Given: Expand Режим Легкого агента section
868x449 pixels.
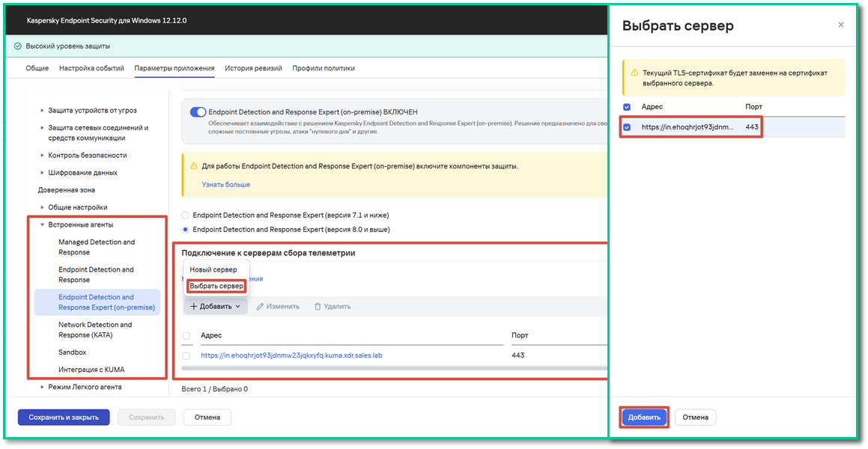Looking at the screenshot, I should 42,387.
